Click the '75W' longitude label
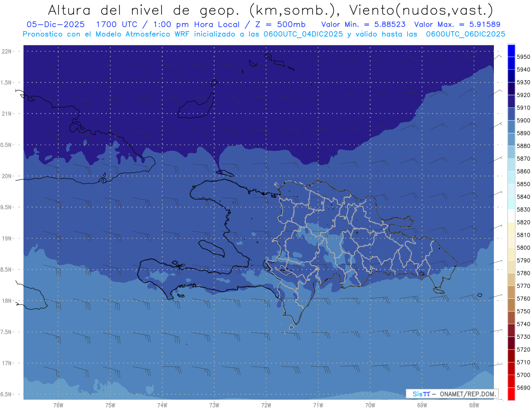The image size is (532, 411). [110, 405]
